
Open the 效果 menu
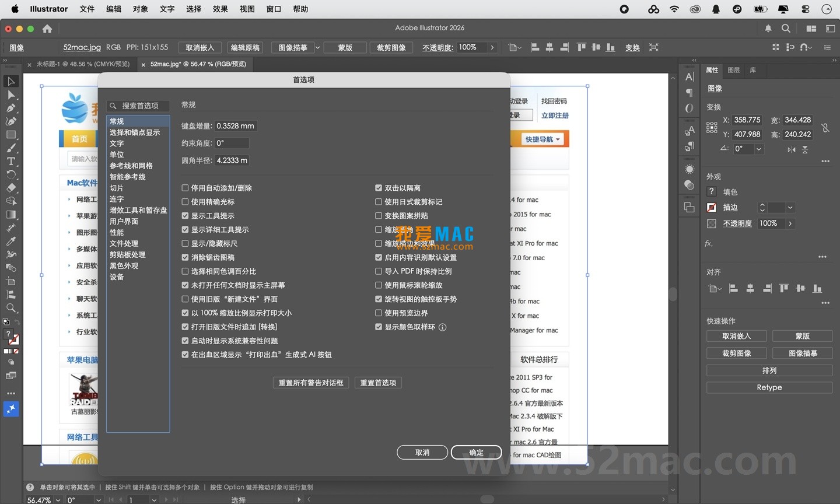click(x=220, y=9)
